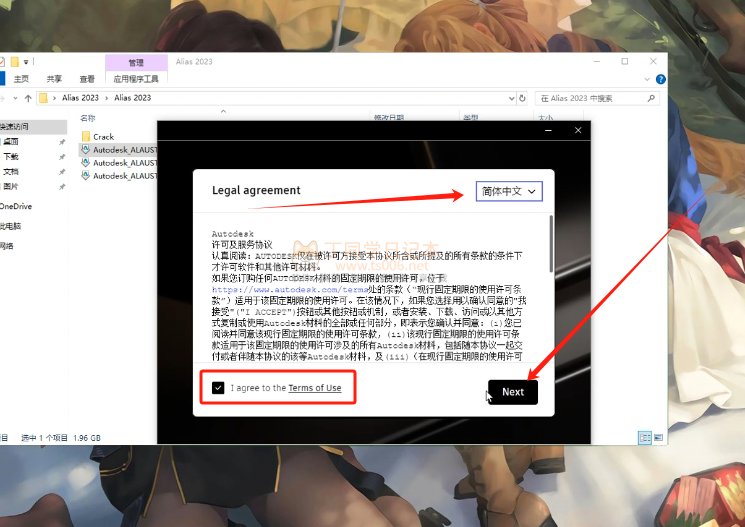745x527 pixels.
Task: Select the second Autodesk_ALAUST file
Action: pyautogui.click(x=119, y=163)
